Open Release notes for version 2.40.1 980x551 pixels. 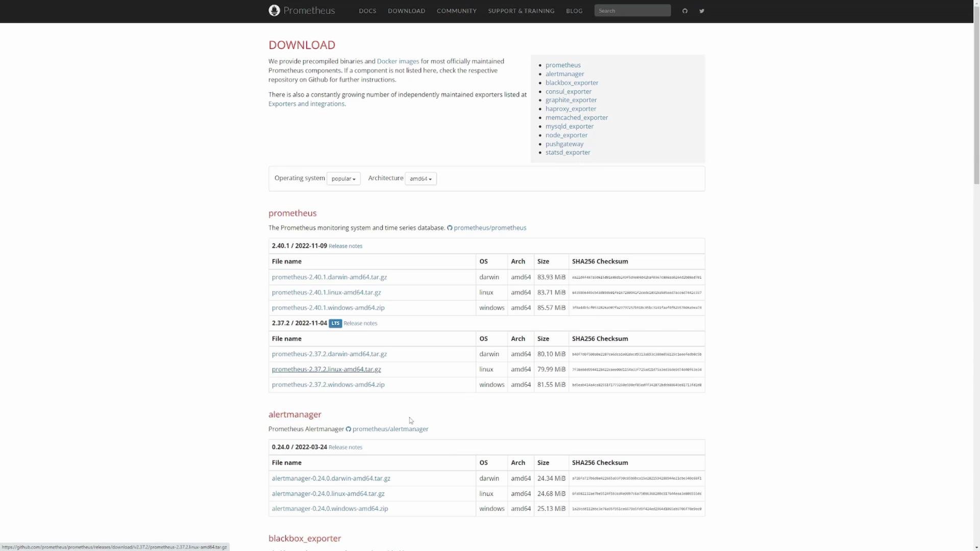[x=346, y=246]
